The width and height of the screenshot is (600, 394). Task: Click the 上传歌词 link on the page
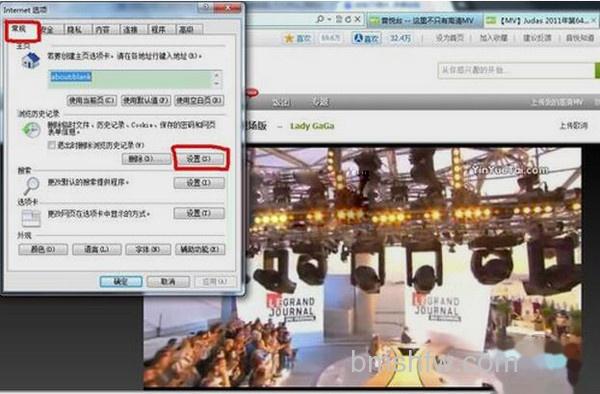pyautogui.click(x=573, y=125)
